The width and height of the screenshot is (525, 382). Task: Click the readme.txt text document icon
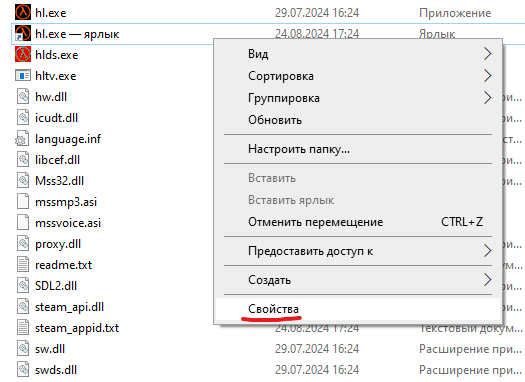tap(23, 264)
